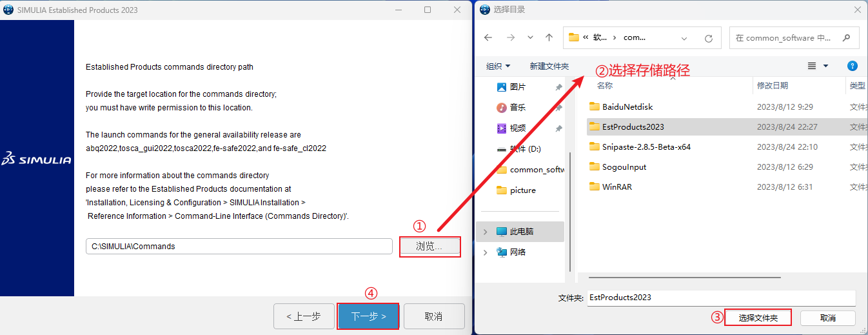This screenshot has width=868, height=335.
Task: Click the Next step (下一步 >) button
Action: [x=368, y=316]
